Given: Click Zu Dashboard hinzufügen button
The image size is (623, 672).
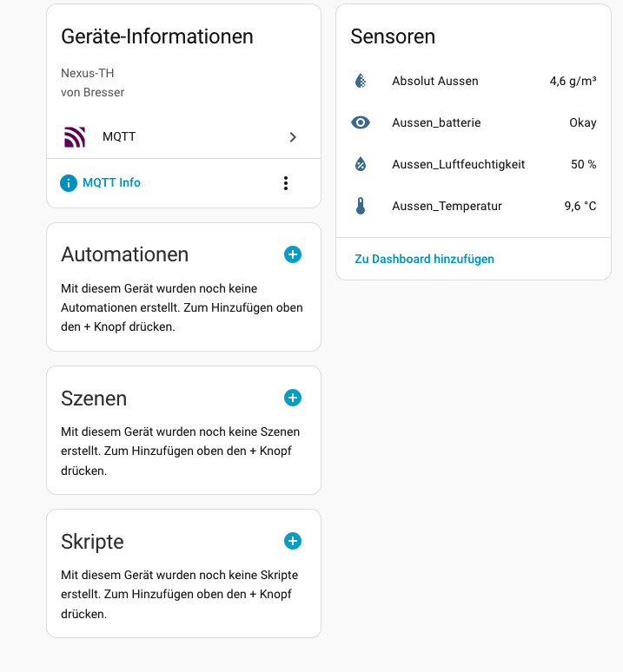Looking at the screenshot, I should coord(424,259).
